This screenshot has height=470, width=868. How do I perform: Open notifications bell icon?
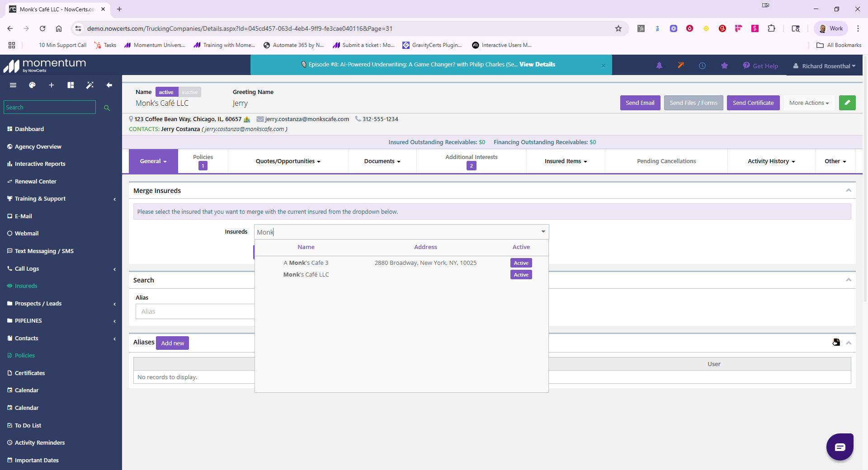tap(659, 66)
